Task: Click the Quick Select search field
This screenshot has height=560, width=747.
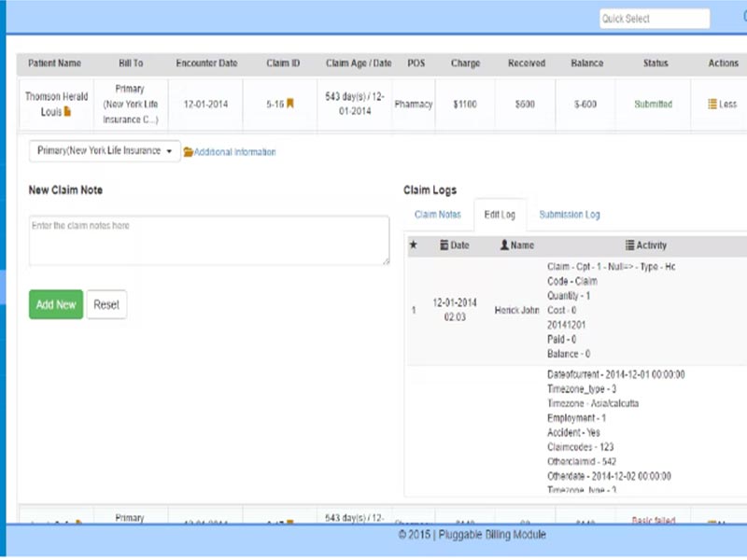Action: pyautogui.click(x=655, y=19)
